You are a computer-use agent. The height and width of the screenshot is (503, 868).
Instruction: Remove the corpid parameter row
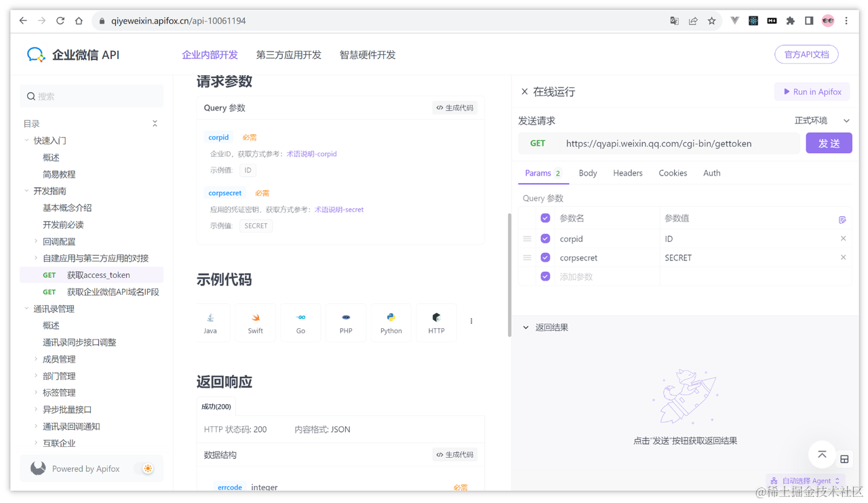point(843,239)
